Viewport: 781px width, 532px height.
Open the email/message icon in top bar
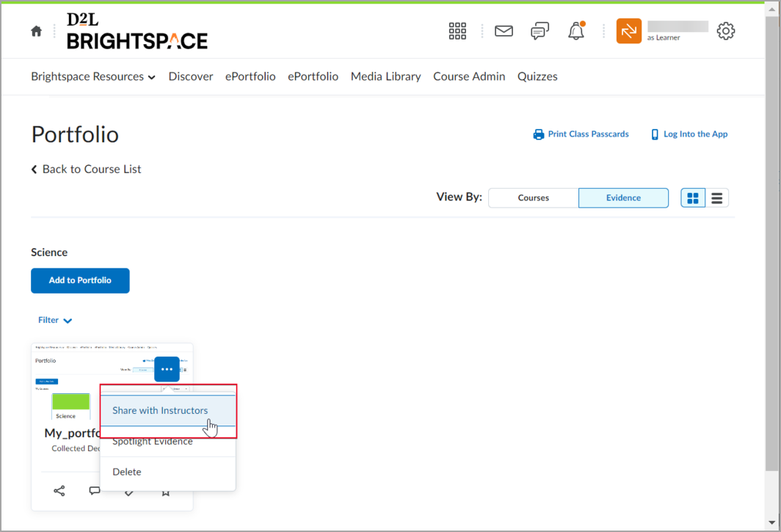tap(504, 31)
